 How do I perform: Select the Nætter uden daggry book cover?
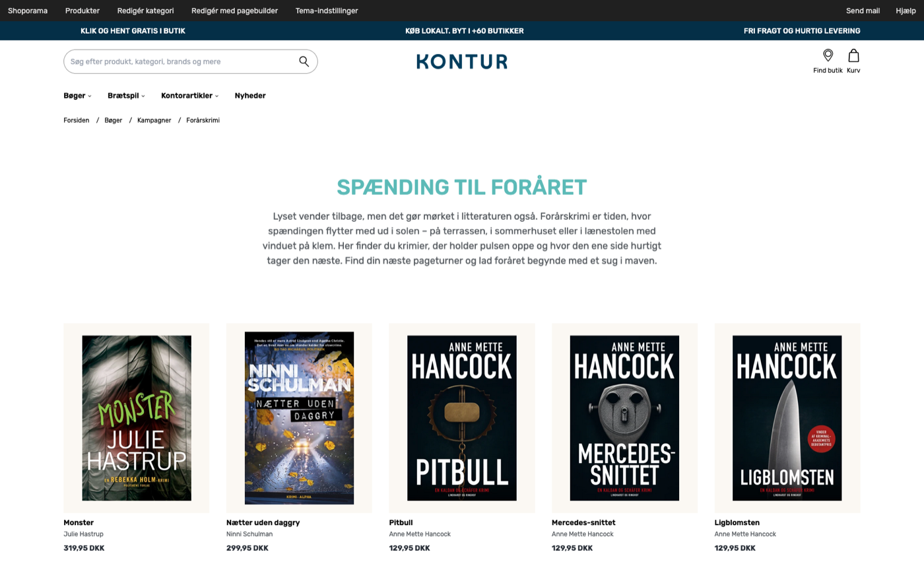pos(299,417)
